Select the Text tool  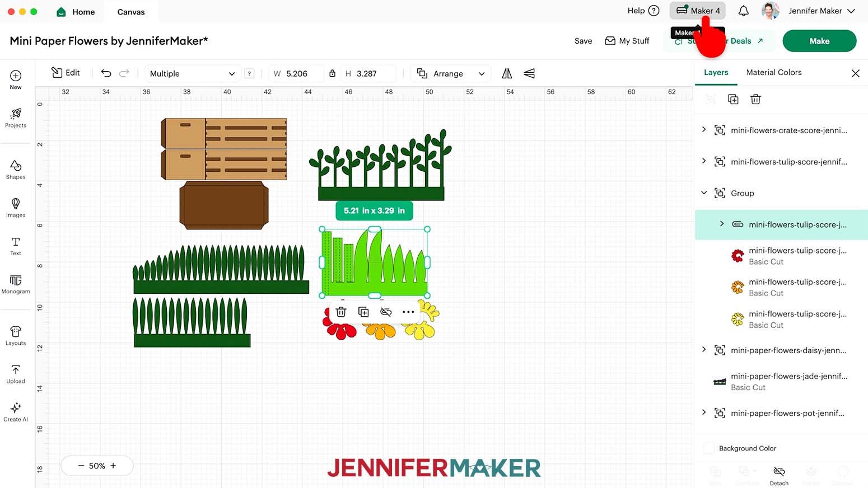tap(16, 246)
